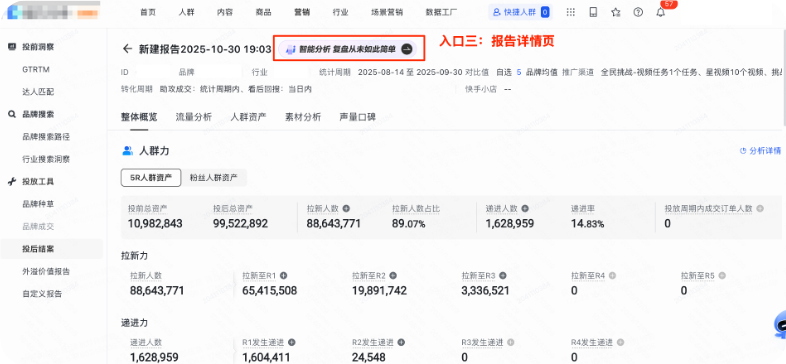The image size is (786, 364).
Task: Click the R2发生递进 value 24,548
Action: 369,357
